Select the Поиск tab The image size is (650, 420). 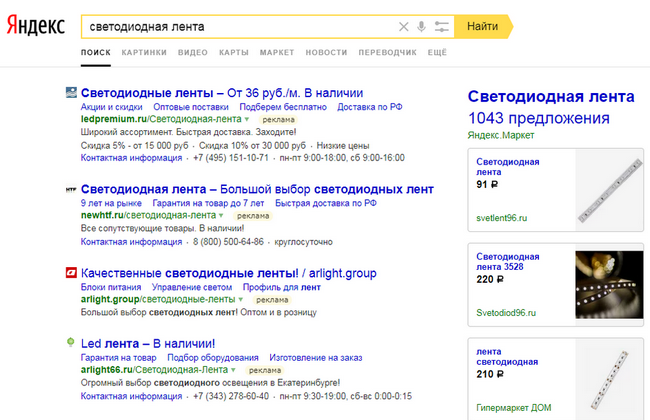96,53
